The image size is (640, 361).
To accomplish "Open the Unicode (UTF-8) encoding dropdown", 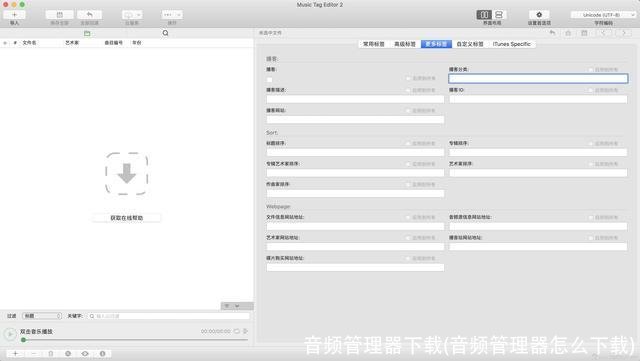I will click(x=604, y=15).
